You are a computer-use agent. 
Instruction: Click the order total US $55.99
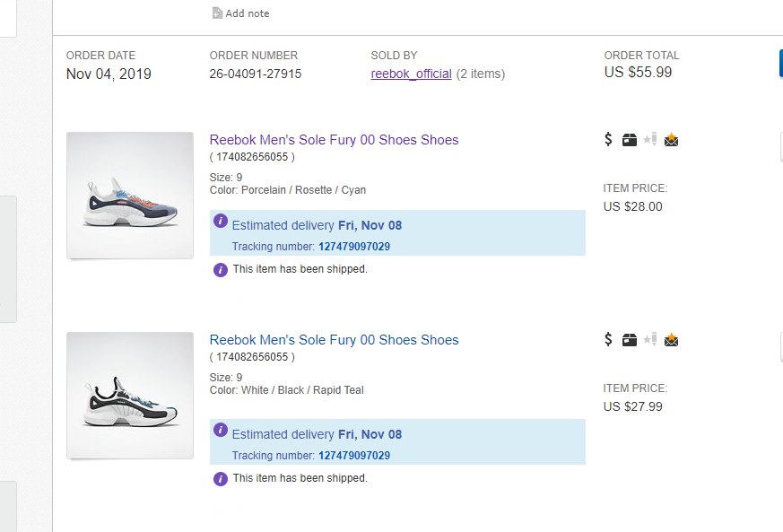click(x=638, y=72)
